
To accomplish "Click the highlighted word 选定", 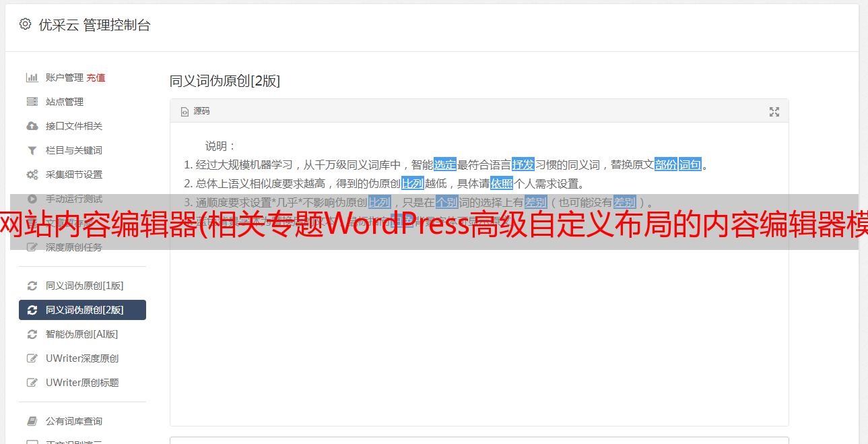I will tap(445, 164).
